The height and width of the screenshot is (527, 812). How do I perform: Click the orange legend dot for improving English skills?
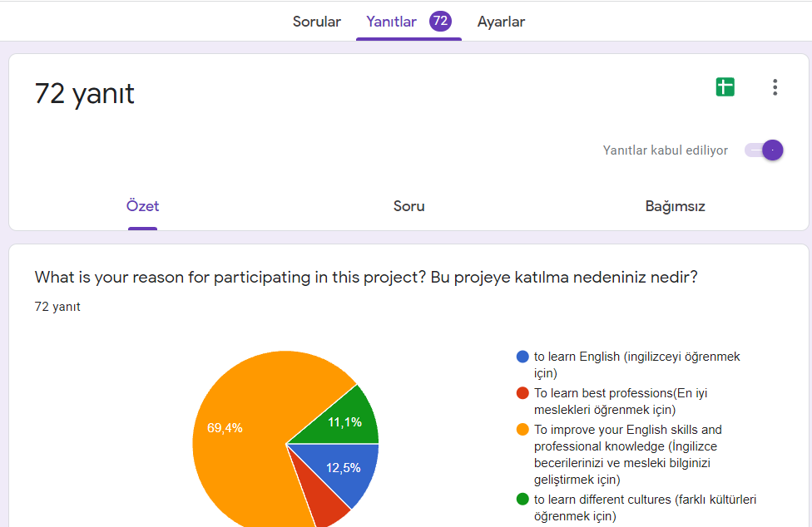522,430
